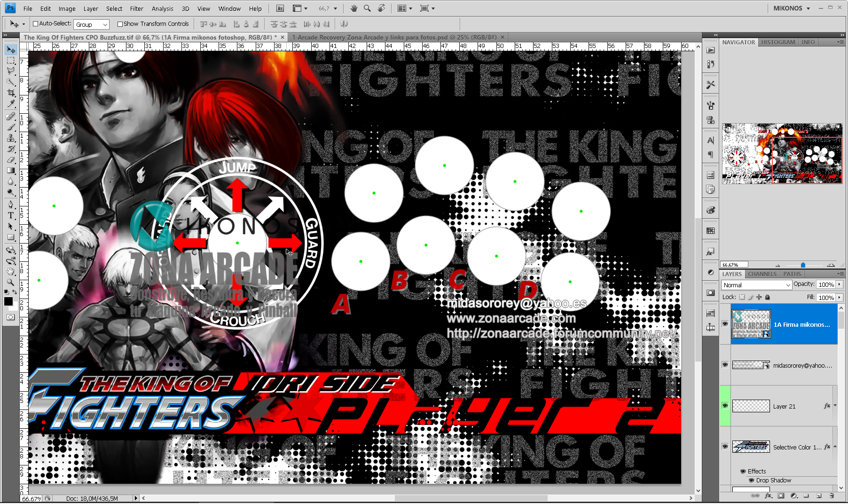Open the Layers panel options menu
848x504 pixels.
(840, 274)
